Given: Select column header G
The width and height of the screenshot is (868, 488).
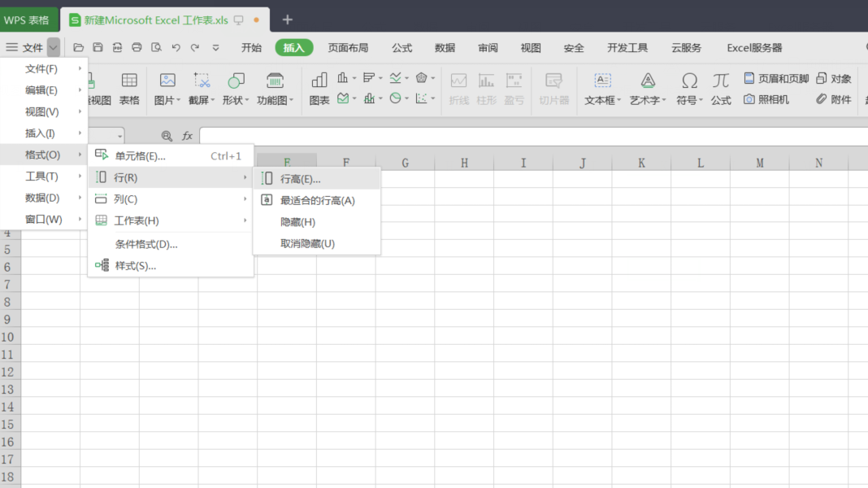Looking at the screenshot, I should click(x=406, y=163).
